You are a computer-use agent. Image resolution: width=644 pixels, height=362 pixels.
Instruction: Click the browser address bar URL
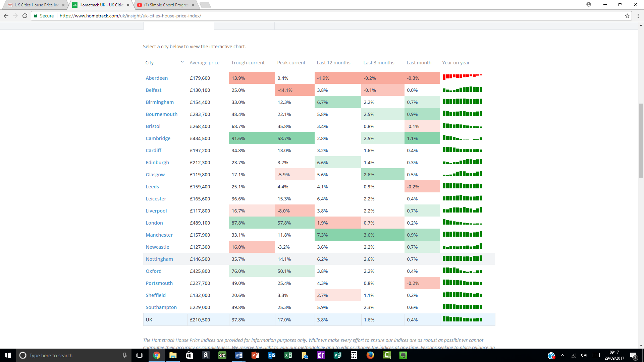pos(130,16)
